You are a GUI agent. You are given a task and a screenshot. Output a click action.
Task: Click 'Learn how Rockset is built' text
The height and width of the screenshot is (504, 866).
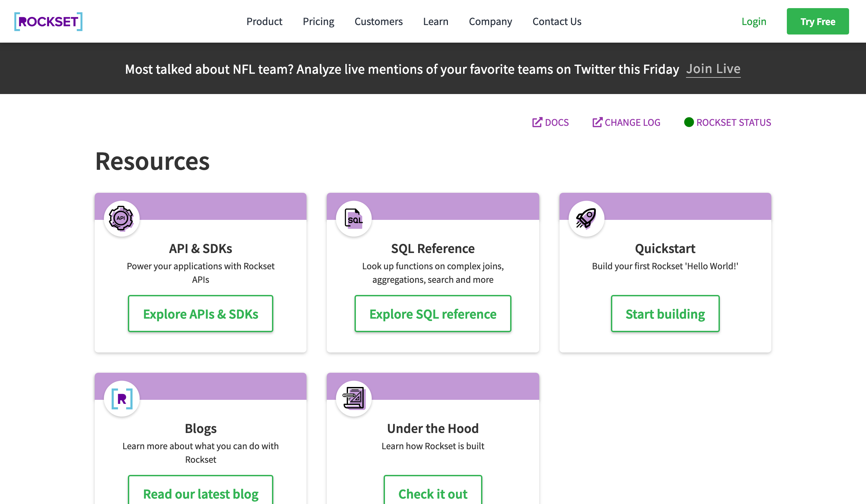pos(433,446)
